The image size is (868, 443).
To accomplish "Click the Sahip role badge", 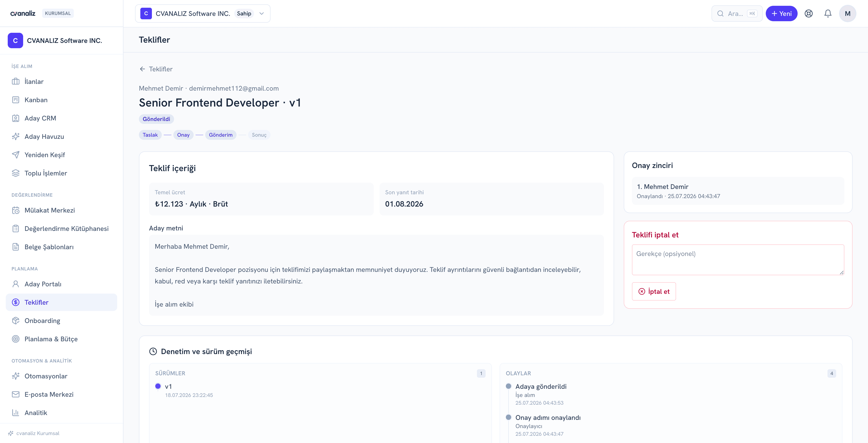I will (244, 13).
